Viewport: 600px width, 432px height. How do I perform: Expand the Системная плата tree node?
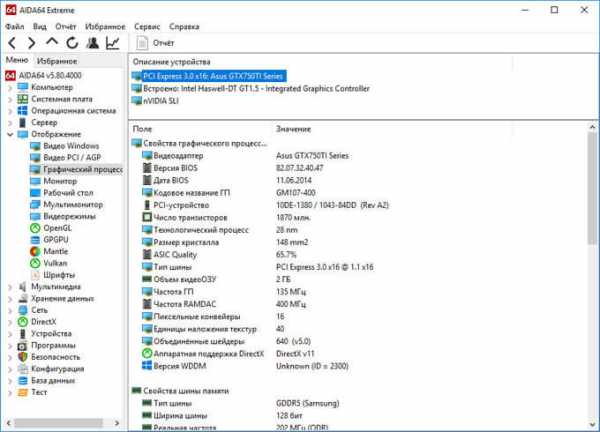10,99
